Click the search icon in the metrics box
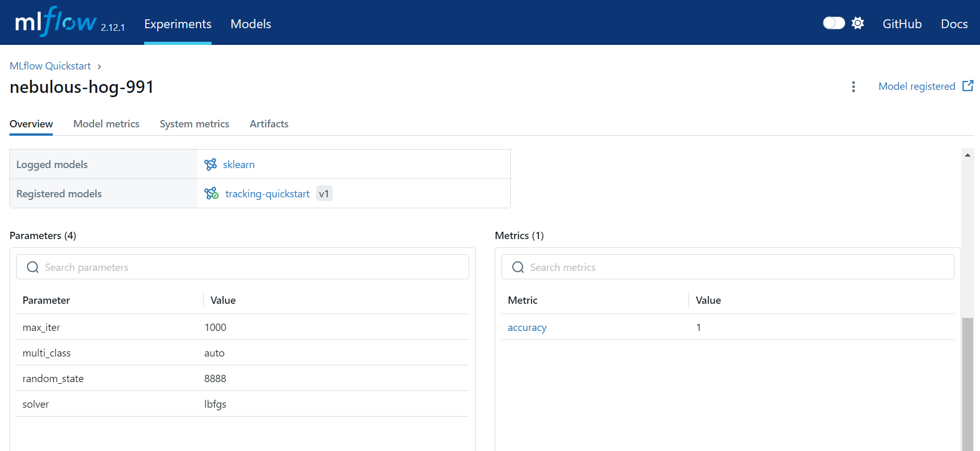This screenshot has width=980, height=451. pos(518,267)
